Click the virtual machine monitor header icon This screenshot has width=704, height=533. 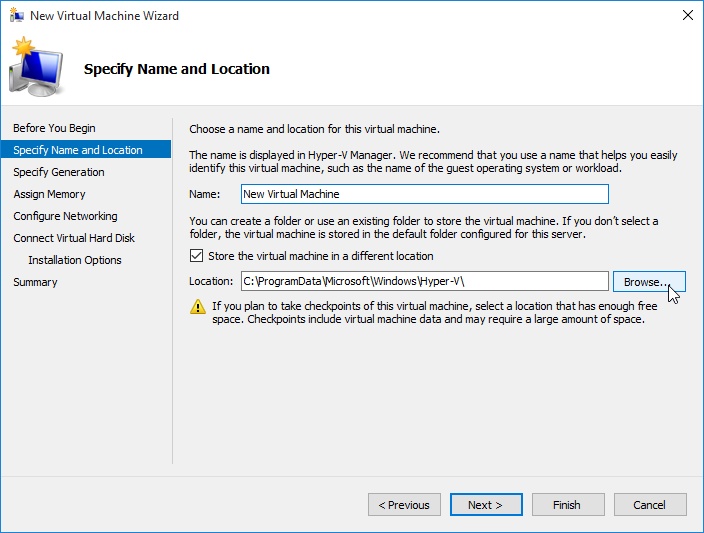[x=36, y=67]
